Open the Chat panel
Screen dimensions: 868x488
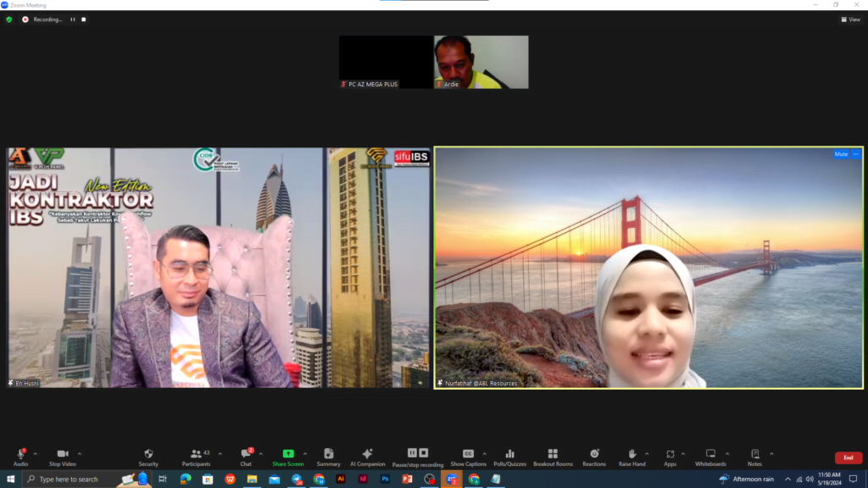pos(245,454)
